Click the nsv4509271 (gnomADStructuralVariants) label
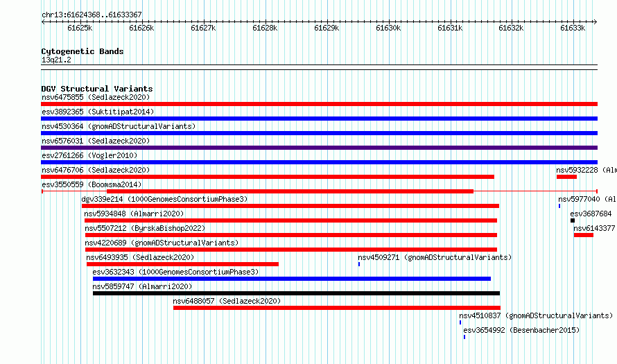Image resolution: width=617 pixels, height=364 pixels. point(435,257)
